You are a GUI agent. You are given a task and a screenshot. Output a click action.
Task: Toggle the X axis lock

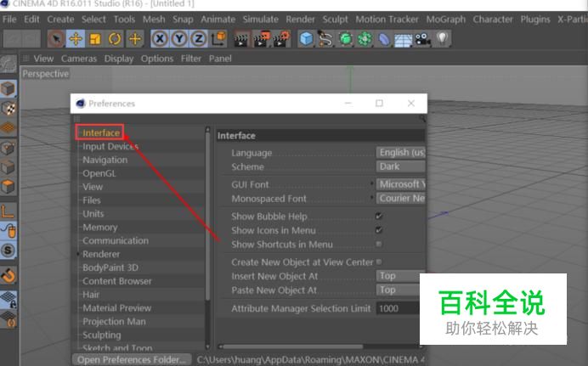coord(160,38)
